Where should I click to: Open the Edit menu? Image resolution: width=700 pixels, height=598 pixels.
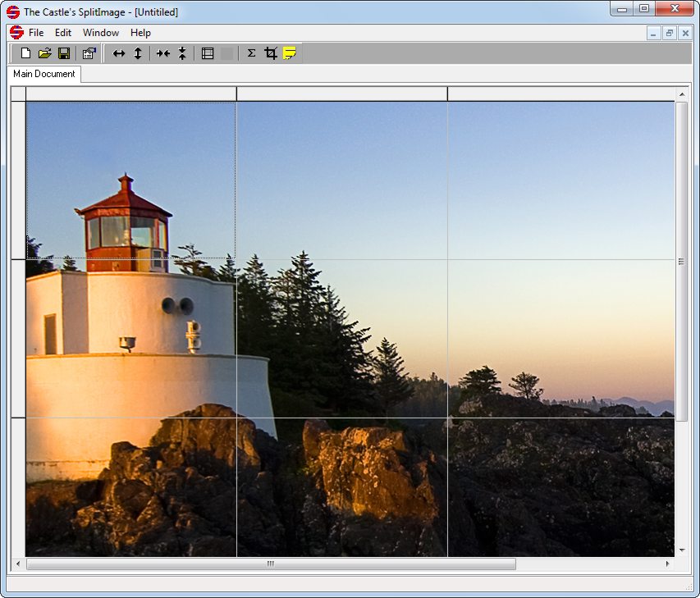point(63,33)
